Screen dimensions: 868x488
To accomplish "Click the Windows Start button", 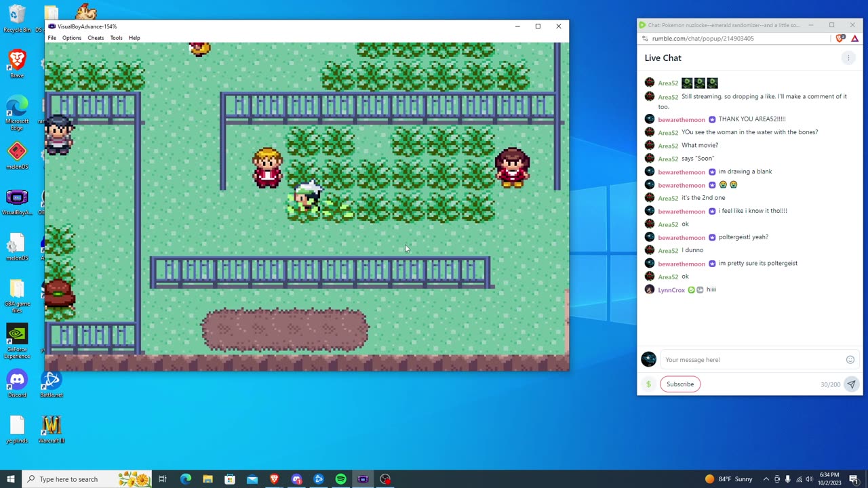I will pos(10,479).
